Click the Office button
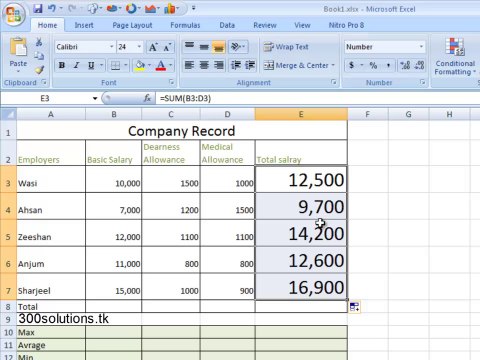The height and width of the screenshot is (360, 480). 14,14
